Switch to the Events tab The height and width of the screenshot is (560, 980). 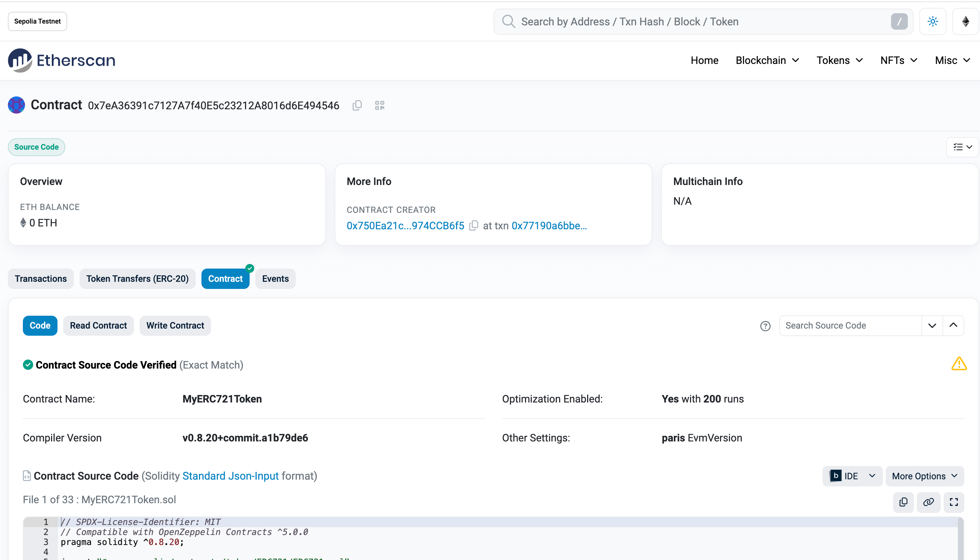[275, 279]
